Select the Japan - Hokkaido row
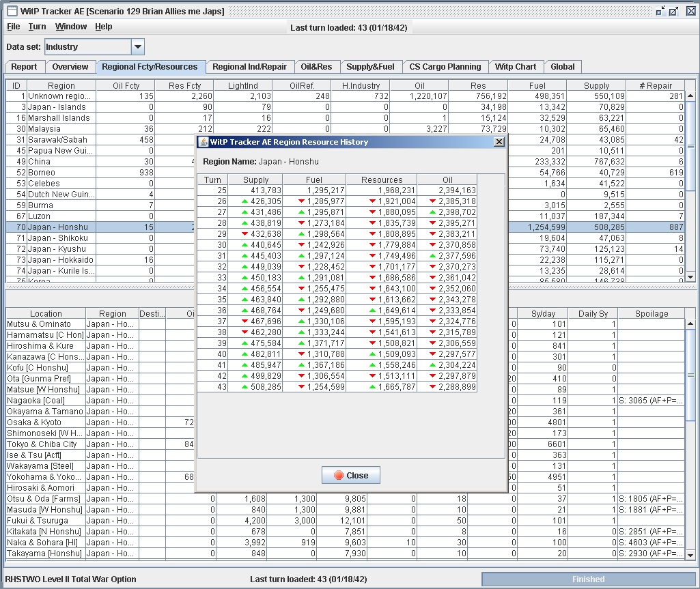This screenshot has width=700, height=589. coord(100,260)
